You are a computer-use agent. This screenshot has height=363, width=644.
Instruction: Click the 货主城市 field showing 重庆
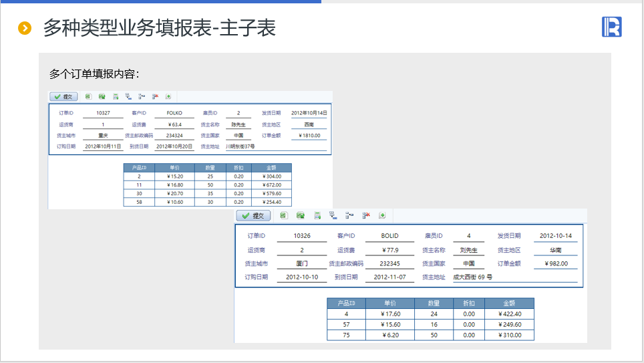point(103,136)
